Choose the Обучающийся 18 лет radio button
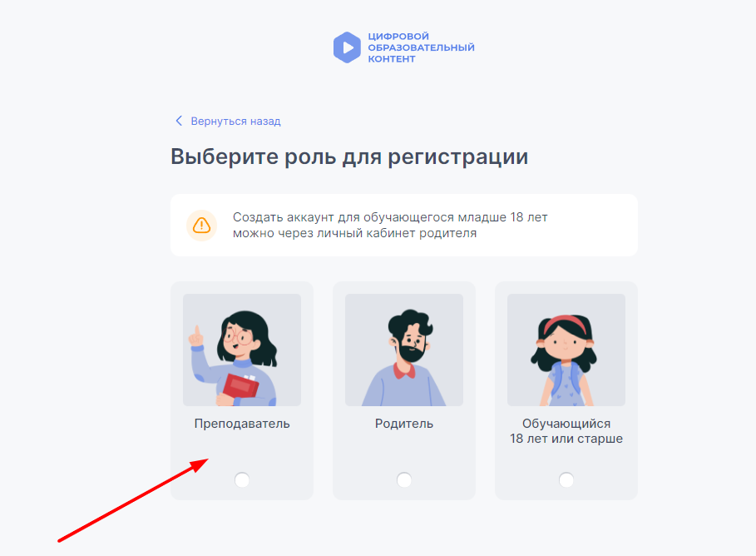756x556 pixels. pyautogui.click(x=566, y=479)
